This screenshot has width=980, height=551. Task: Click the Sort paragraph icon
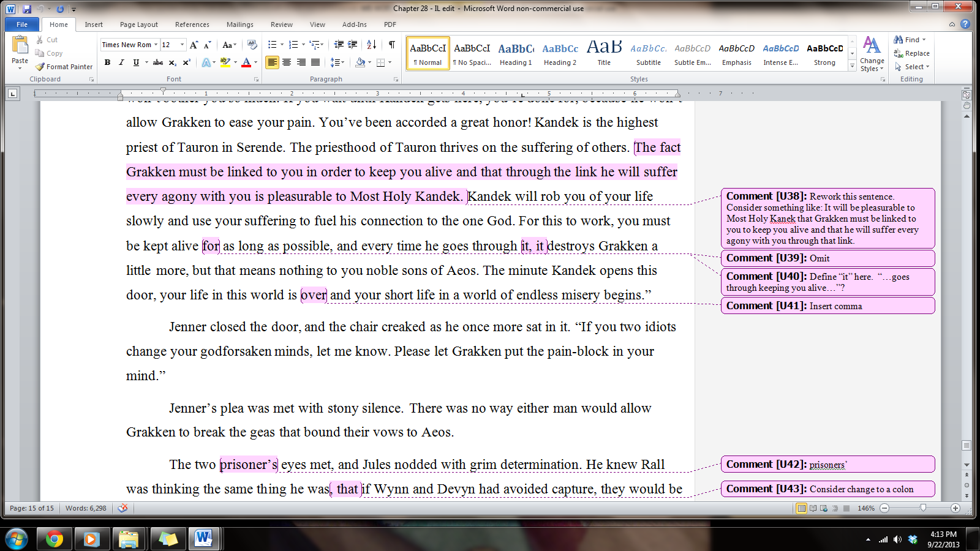pyautogui.click(x=371, y=45)
